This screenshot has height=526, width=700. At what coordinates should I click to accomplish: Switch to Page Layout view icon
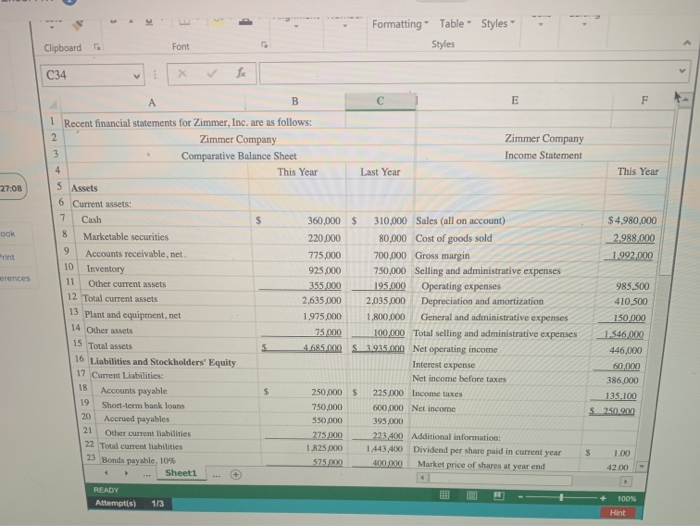472,495
